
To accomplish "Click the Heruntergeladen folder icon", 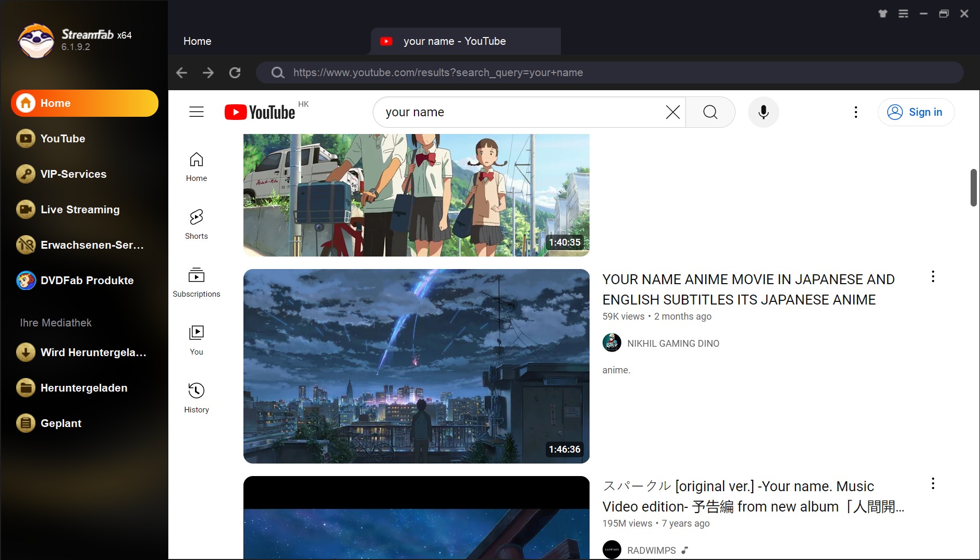I will coord(26,388).
